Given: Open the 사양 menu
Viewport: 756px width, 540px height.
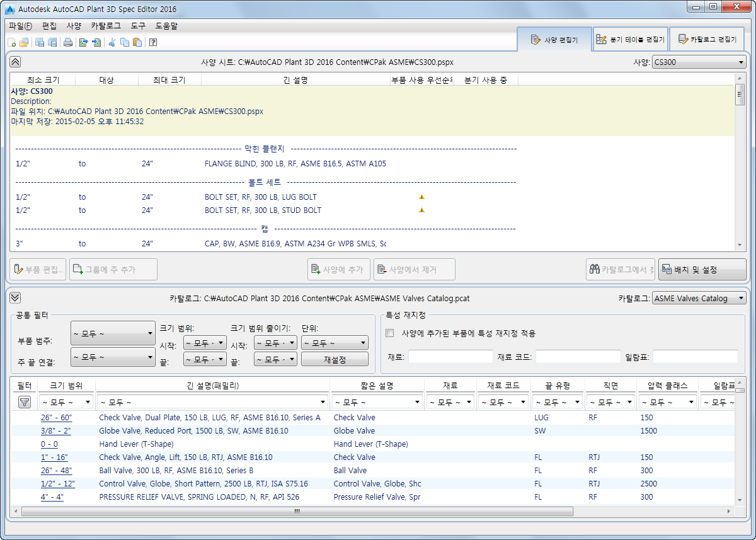Looking at the screenshot, I should pyautogui.click(x=74, y=26).
